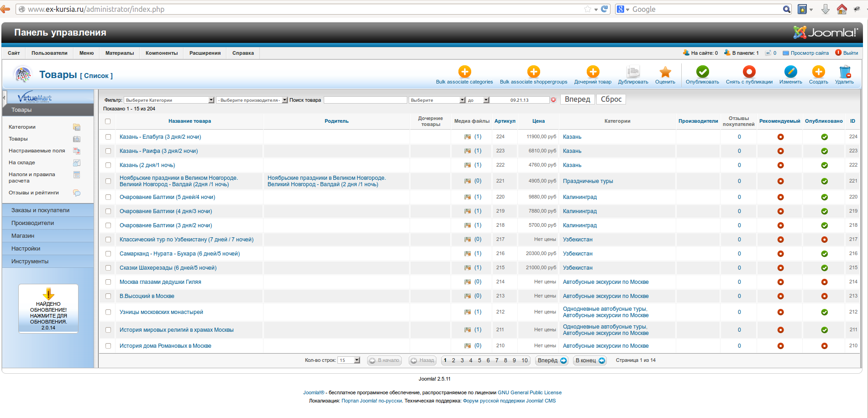Sort the table by Цена column
The width and height of the screenshot is (868, 418).
point(538,121)
